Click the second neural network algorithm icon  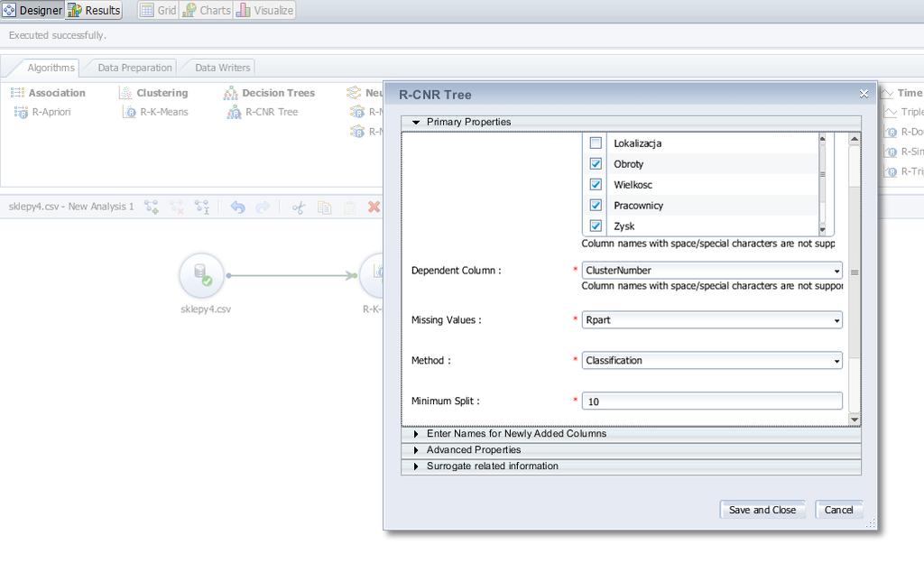click(357, 132)
